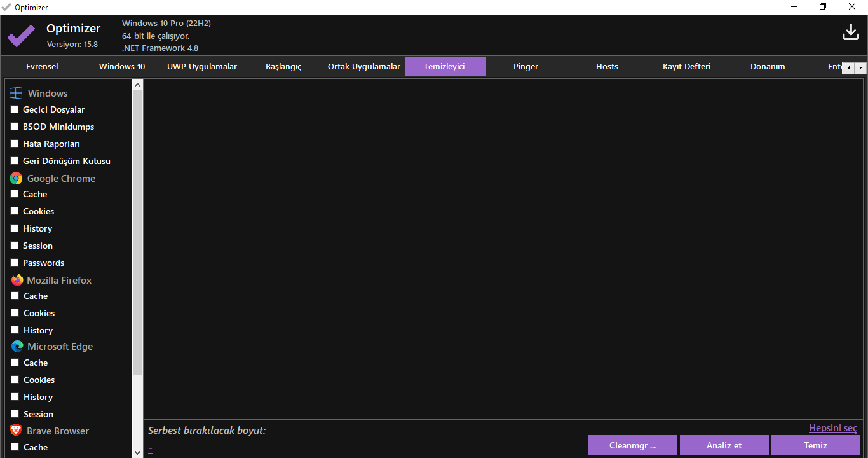Check Google Chrome Cache checkbox

(x=15, y=194)
